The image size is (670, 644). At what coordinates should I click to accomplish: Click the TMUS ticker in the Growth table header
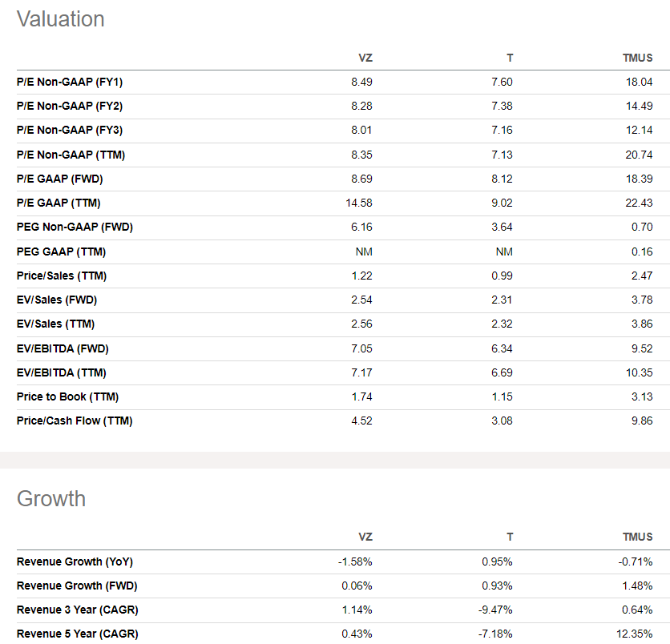click(638, 537)
